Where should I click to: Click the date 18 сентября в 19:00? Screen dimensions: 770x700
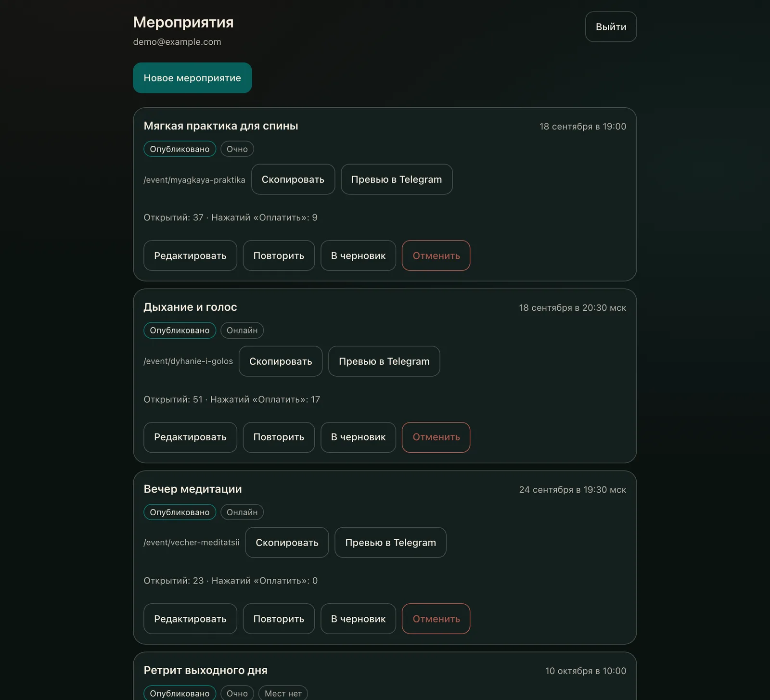(x=583, y=127)
